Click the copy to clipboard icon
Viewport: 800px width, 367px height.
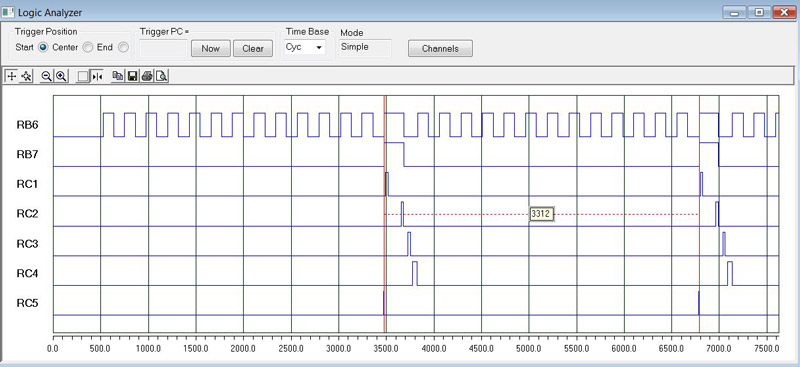118,76
